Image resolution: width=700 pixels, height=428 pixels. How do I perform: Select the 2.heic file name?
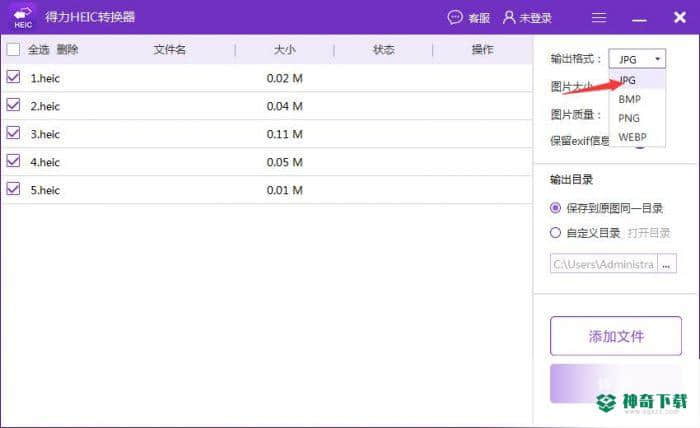click(45, 106)
